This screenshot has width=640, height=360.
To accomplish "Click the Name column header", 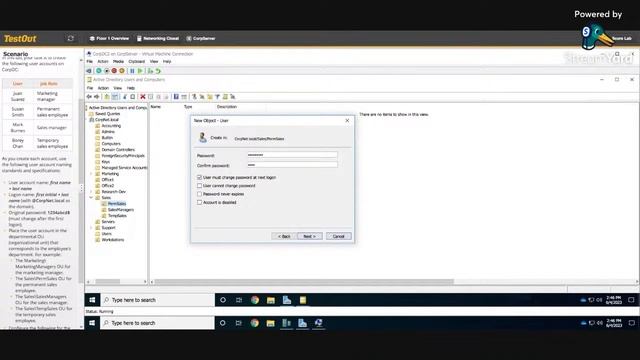I will [x=156, y=107].
